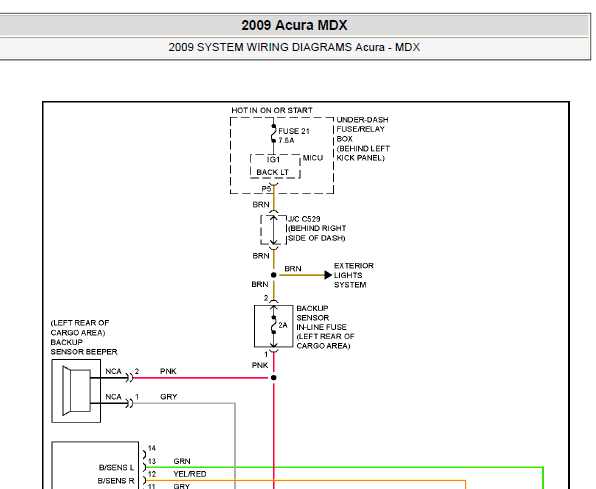The image size is (596, 489).
Task: Click the 'YEL/RED' wire label at pin 12
Action: point(190,474)
